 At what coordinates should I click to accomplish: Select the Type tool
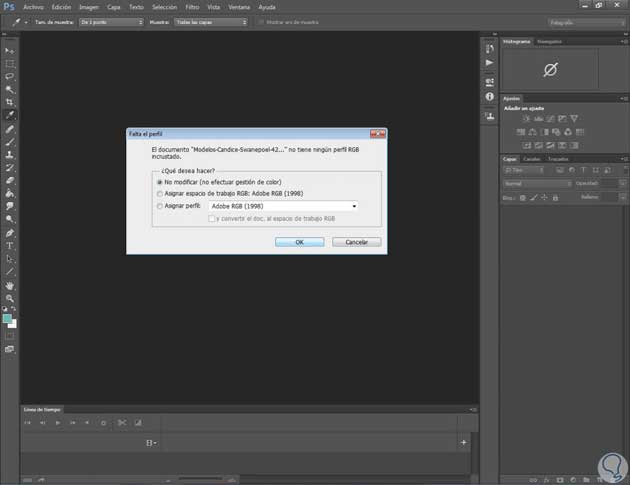10,246
